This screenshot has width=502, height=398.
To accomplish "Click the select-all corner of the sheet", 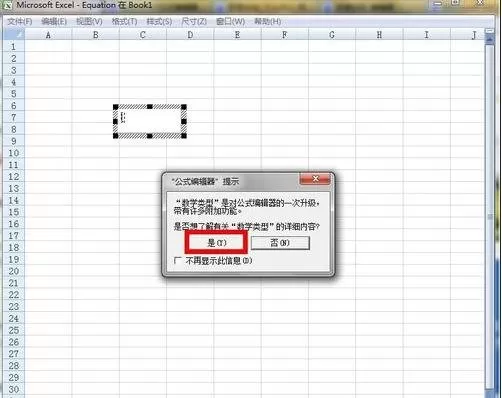I will tap(14, 34).
